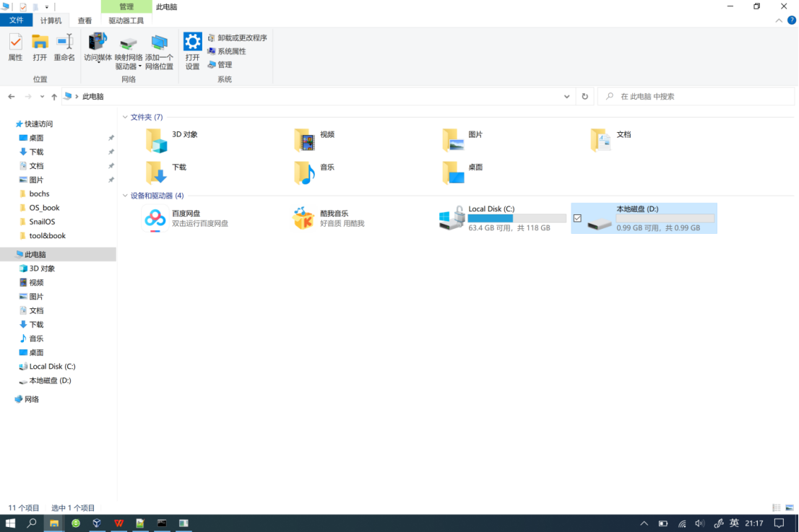Image resolution: width=799 pixels, height=532 pixels.
Task: Click the taskbar search icon
Action: click(32, 523)
